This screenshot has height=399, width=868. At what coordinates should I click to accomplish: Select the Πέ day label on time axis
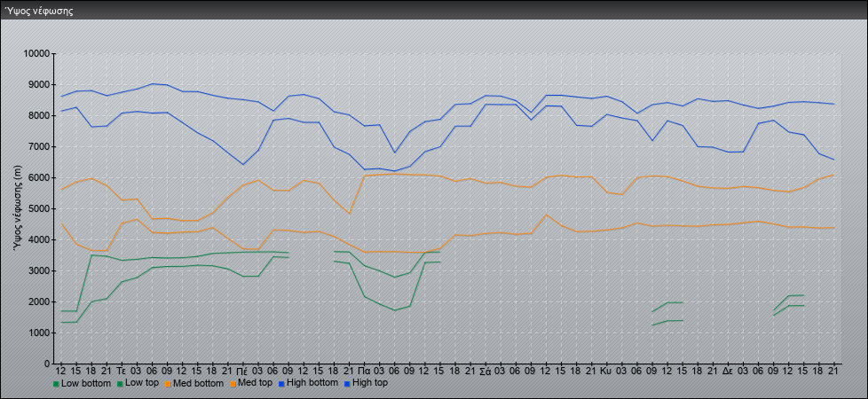(x=242, y=371)
